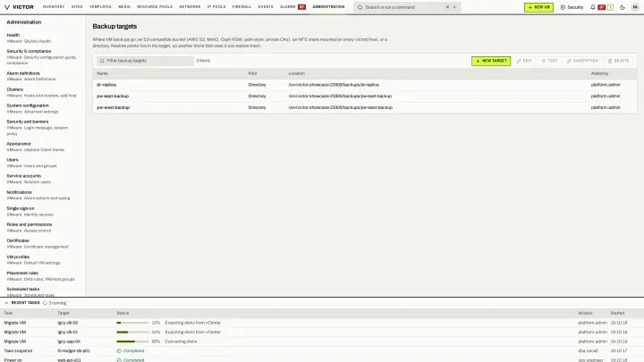Click the Test icon in targets toolbar
The height and width of the screenshot is (362, 644).
[544, 61]
